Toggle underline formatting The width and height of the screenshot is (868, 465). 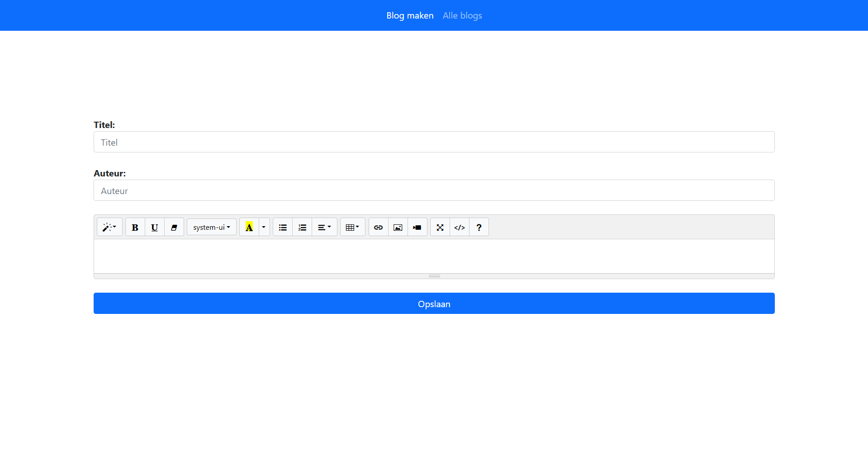tap(154, 228)
